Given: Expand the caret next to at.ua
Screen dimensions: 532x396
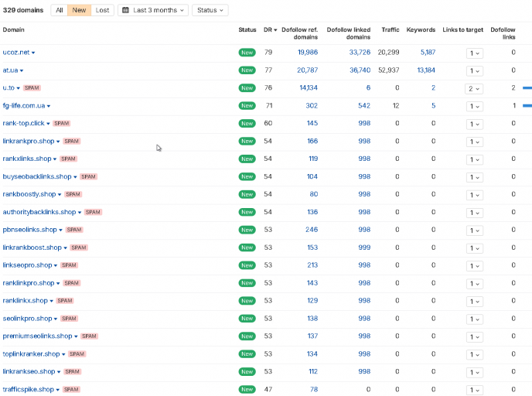Looking at the screenshot, I should (x=22, y=71).
